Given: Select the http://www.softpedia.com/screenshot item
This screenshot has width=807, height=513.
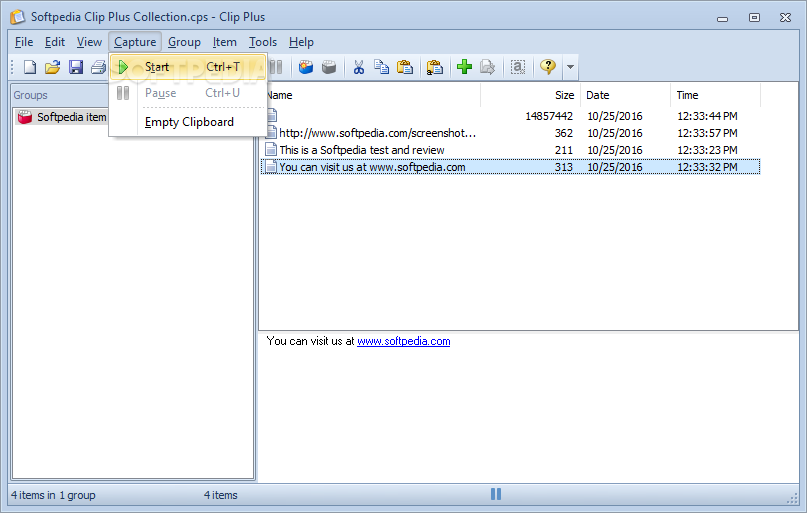Looking at the screenshot, I should click(511, 133).
